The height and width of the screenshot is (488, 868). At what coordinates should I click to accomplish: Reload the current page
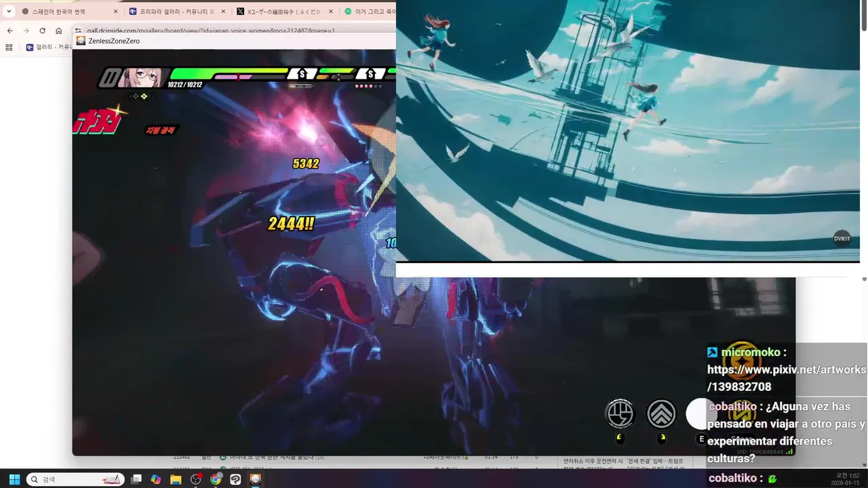click(42, 30)
